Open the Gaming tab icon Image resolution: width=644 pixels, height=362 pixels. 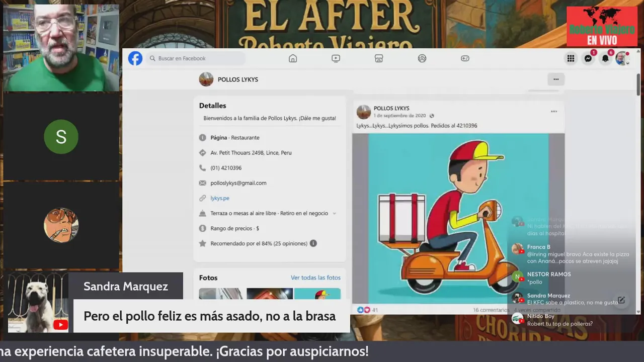point(465,58)
